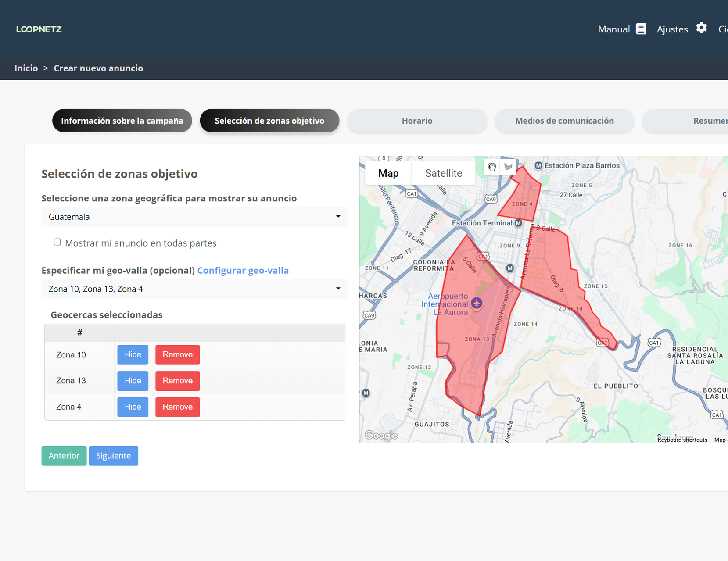Go to the Horario step tab
This screenshot has width=728, height=561.
417,121
